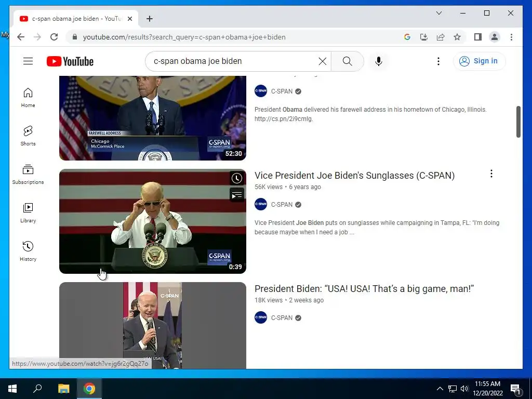Click the Google icon in the address bar
The width and height of the screenshot is (532, 399).
407,37
